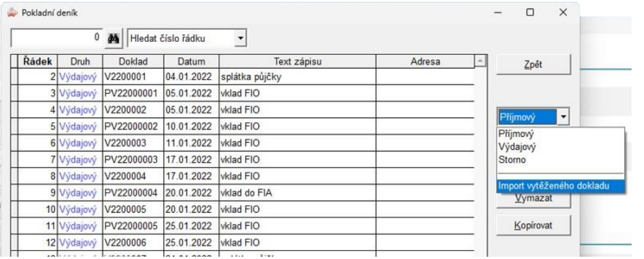The width and height of the screenshot is (644, 259).
Task: Click the Pokladní deník window title icon
Action: point(14,13)
